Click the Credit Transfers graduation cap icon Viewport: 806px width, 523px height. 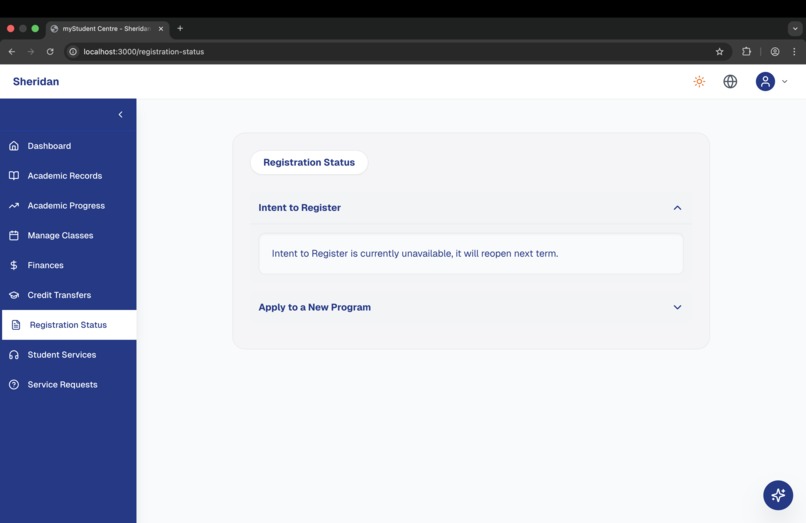pos(14,295)
